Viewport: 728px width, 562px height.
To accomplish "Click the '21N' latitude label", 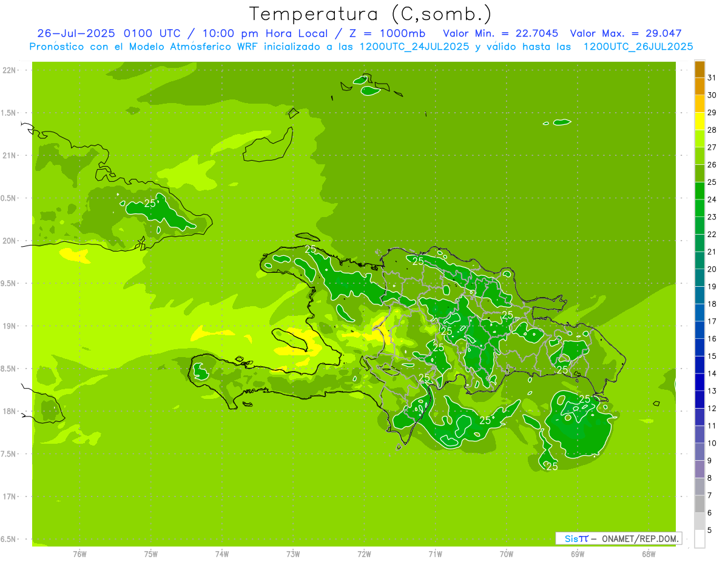I will point(10,155).
